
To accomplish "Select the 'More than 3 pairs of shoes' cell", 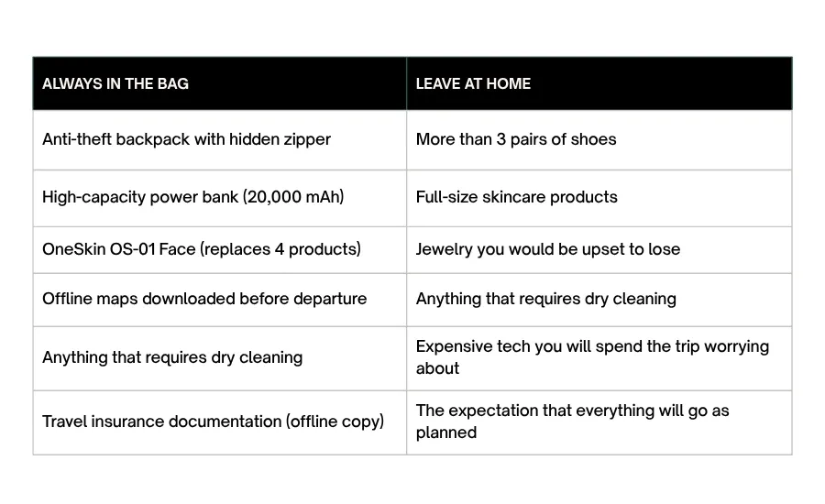I will coord(516,139).
